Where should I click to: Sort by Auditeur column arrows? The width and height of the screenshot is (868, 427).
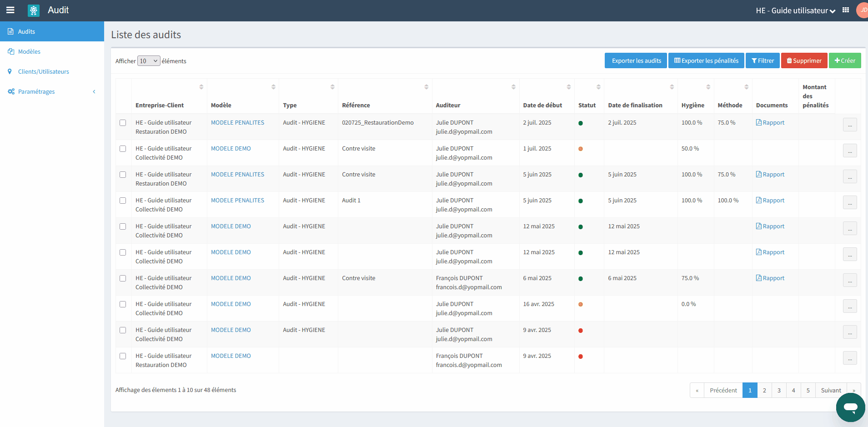tap(513, 87)
